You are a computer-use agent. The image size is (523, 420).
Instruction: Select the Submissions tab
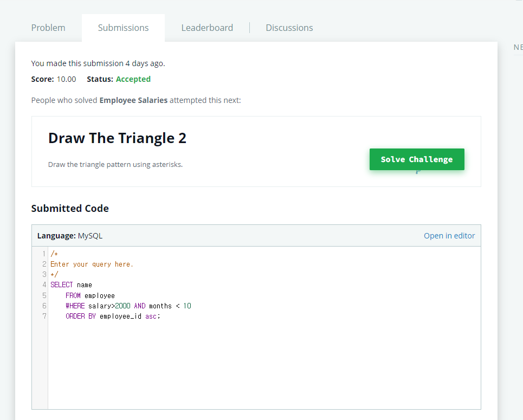click(123, 28)
